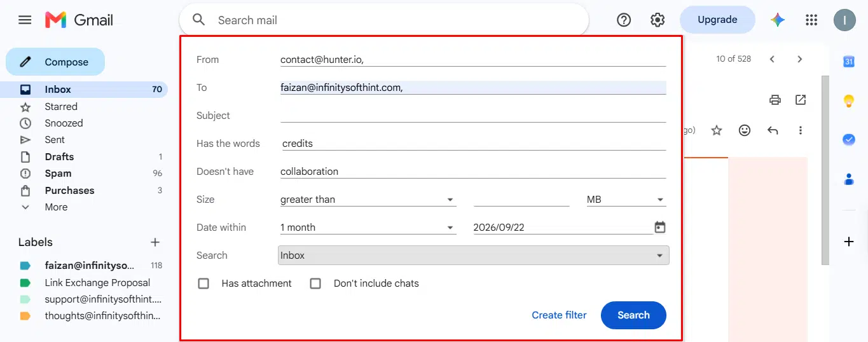Open the account avatar menu

[x=844, y=20]
